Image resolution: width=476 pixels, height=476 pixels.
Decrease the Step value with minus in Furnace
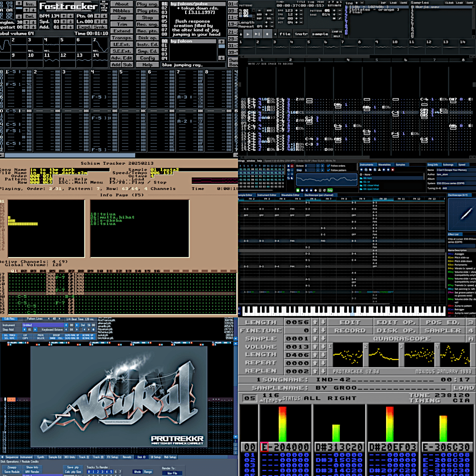pos(318,170)
